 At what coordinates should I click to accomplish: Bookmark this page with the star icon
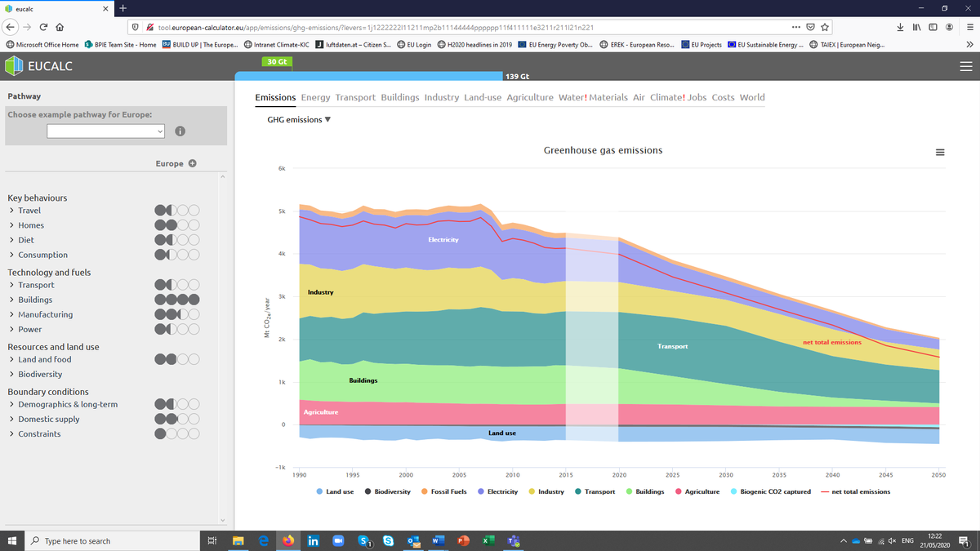pyautogui.click(x=826, y=27)
